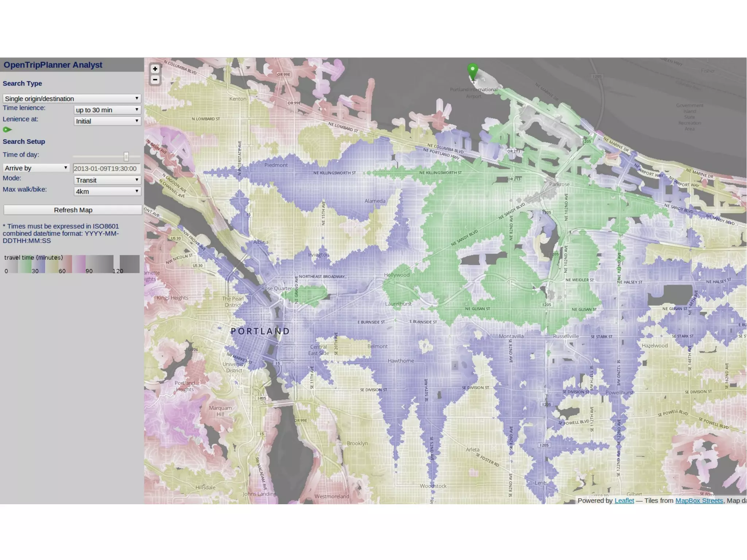Change the Arrive by selector
This screenshot has width=747, height=560.
point(36,168)
